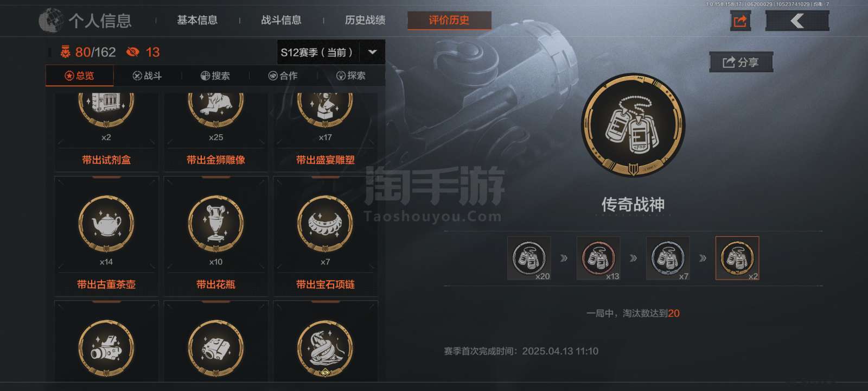Go back using the left arrow button

[797, 21]
